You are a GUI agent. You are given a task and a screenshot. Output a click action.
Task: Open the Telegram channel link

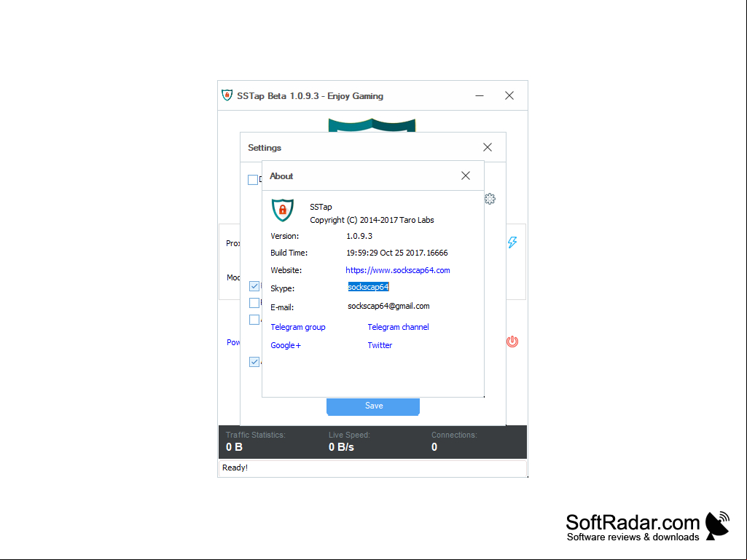[x=398, y=327]
